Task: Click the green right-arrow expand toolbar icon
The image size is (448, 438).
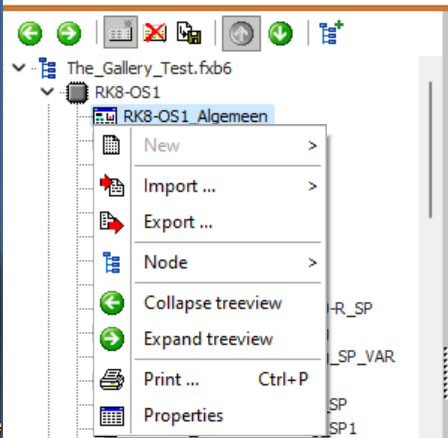Action: [69, 33]
